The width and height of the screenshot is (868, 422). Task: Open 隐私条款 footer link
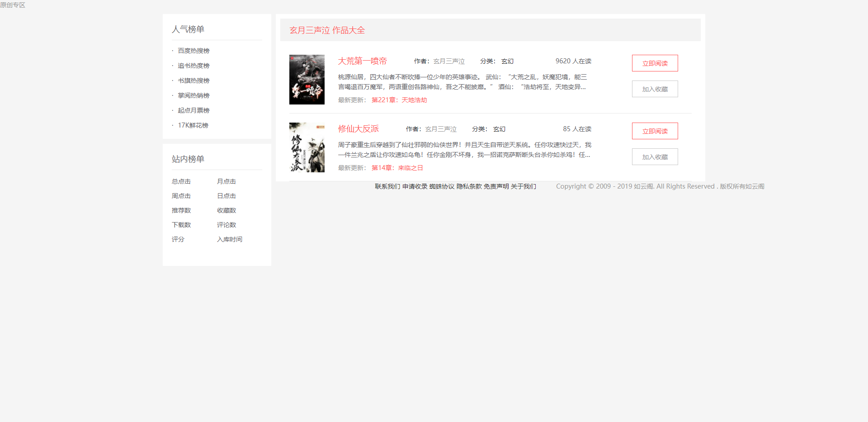tap(469, 186)
